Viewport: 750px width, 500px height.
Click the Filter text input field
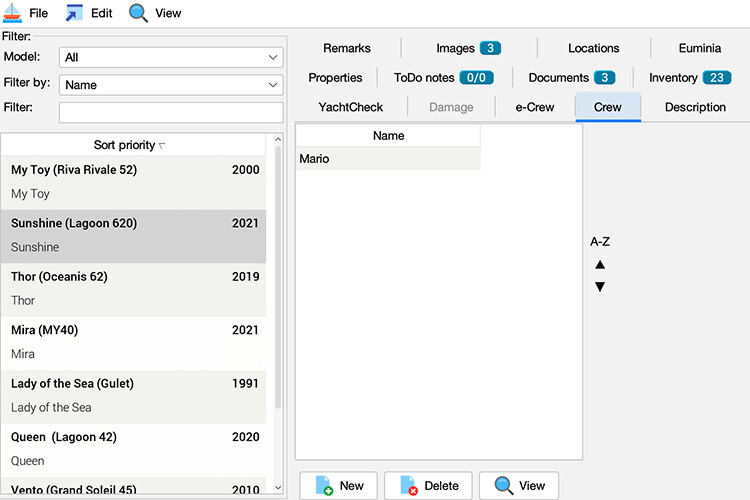point(171,111)
